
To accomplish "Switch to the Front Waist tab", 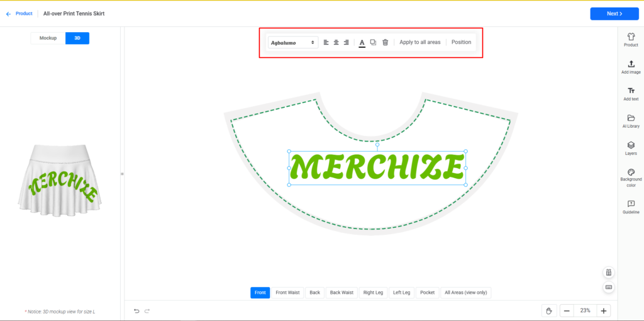I will pos(289,293).
